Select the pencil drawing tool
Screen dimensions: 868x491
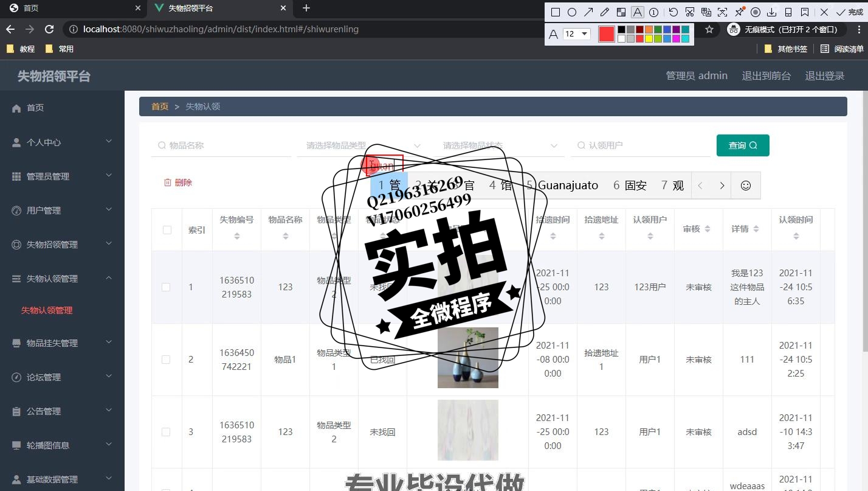tap(604, 12)
